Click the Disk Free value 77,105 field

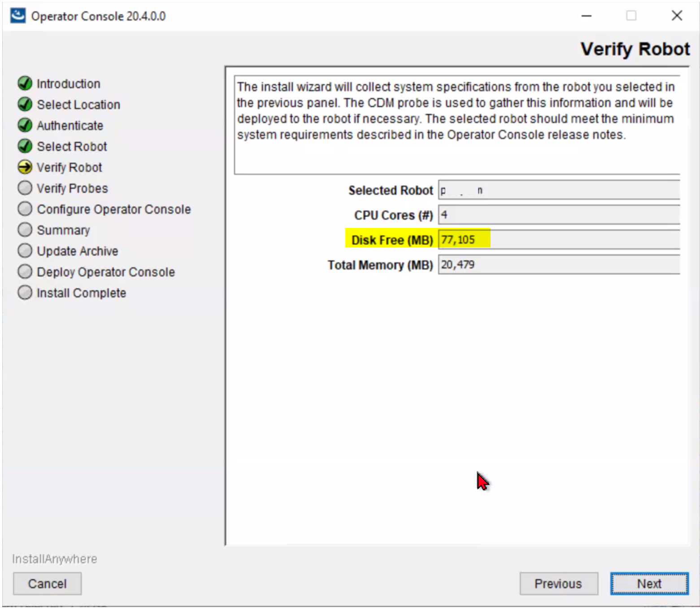(x=559, y=240)
